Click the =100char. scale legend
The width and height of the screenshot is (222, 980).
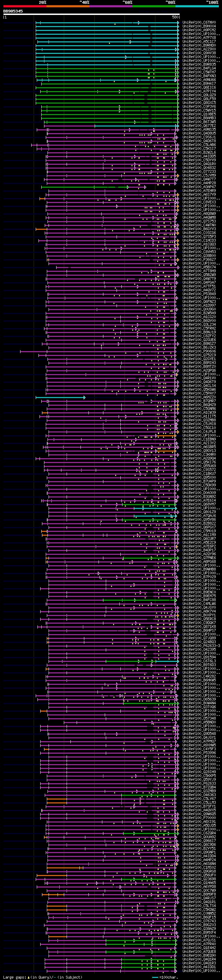click(165, 977)
